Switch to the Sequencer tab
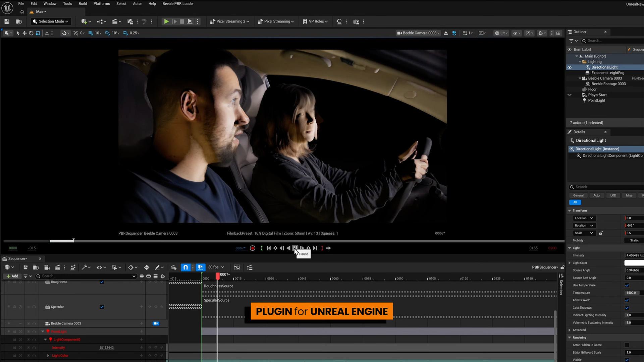The width and height of the screenshot is (644, 362). coord(17,258)
